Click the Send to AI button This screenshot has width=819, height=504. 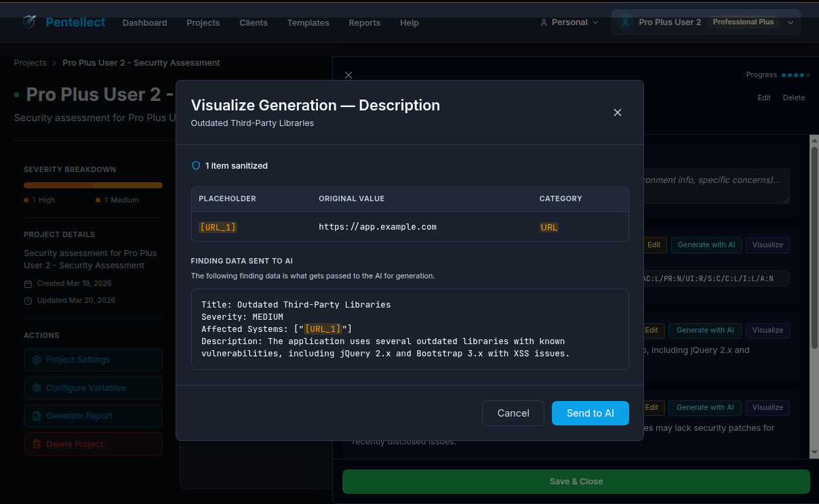591,413
